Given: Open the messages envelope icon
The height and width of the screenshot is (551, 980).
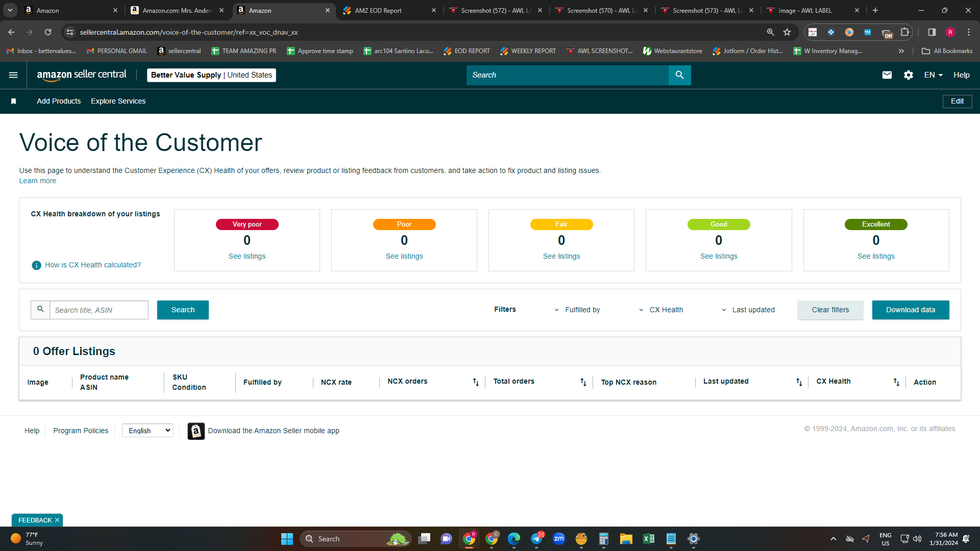Looking at the screenshot, I should [x=887, y=75].
